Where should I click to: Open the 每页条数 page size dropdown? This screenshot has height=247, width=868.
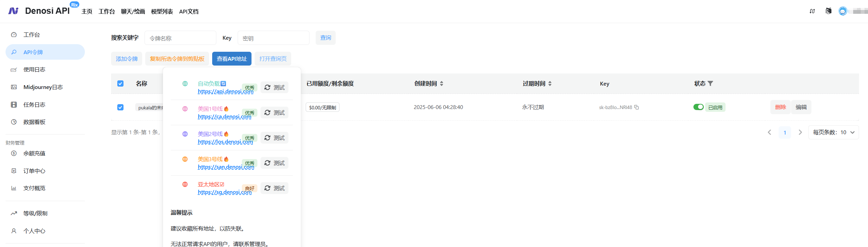click(834, 132)
